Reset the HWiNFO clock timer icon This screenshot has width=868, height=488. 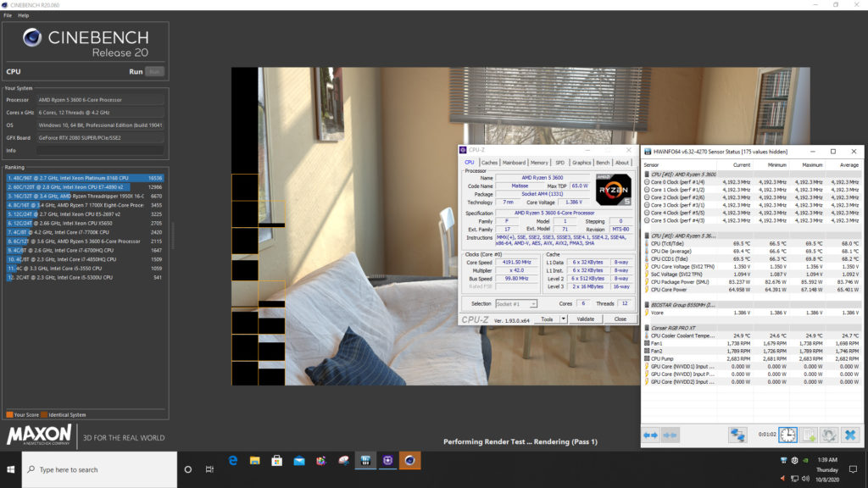(x=787, y=435)
